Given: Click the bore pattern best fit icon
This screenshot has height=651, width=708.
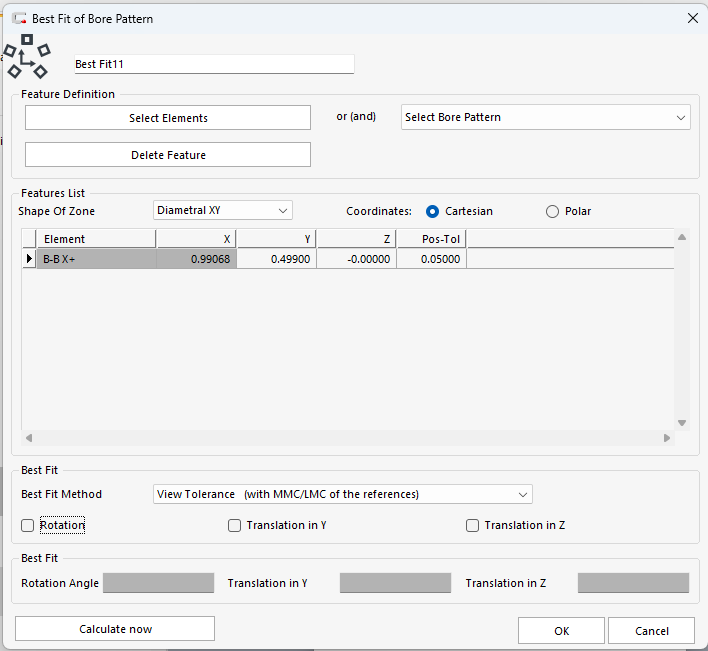Looking at the screenshot, I should pos(27,57).
